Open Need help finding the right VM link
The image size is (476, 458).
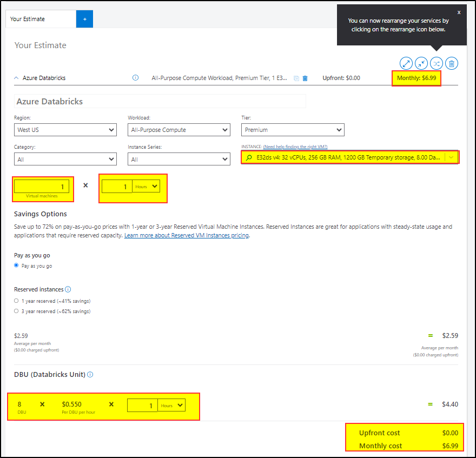(x=295, y=147)
